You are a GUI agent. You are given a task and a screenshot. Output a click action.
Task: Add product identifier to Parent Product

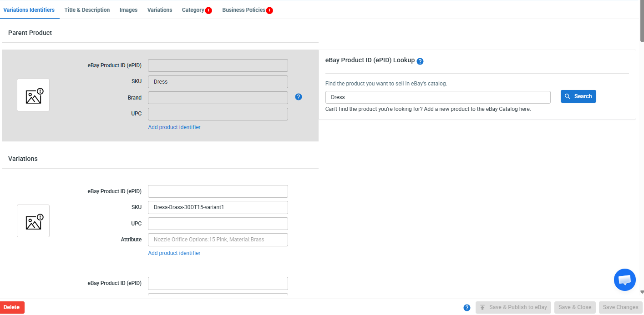(174, 127)
